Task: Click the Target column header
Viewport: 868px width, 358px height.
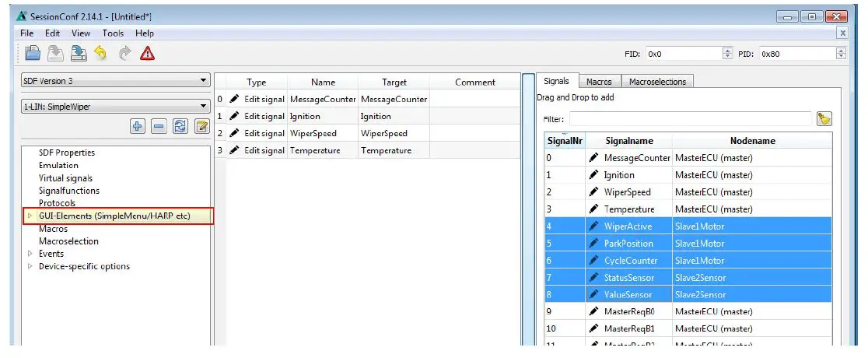Action: tap(394, 82)
